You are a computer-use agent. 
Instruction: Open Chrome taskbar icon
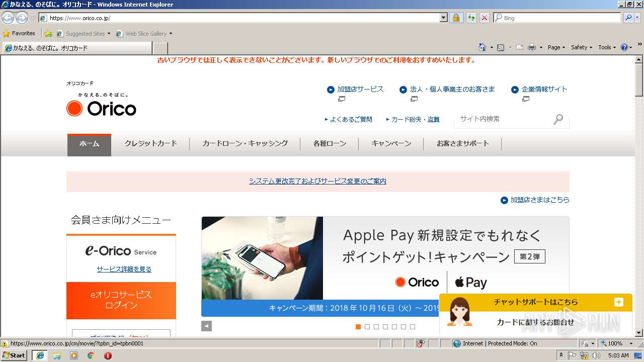tap(91, 355)
